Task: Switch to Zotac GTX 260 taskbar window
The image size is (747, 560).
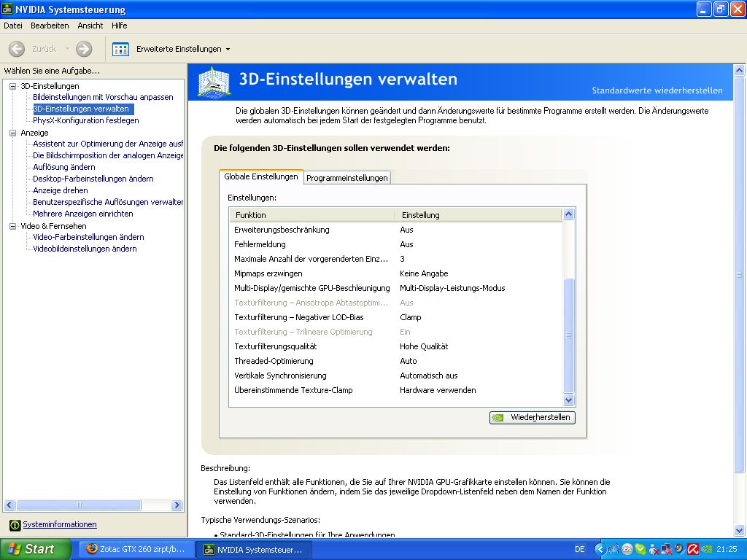Action: 137,549
